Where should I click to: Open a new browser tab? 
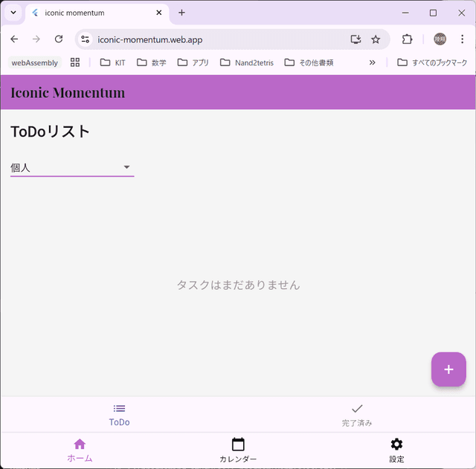pyautogui.click(x=181, y=13)
